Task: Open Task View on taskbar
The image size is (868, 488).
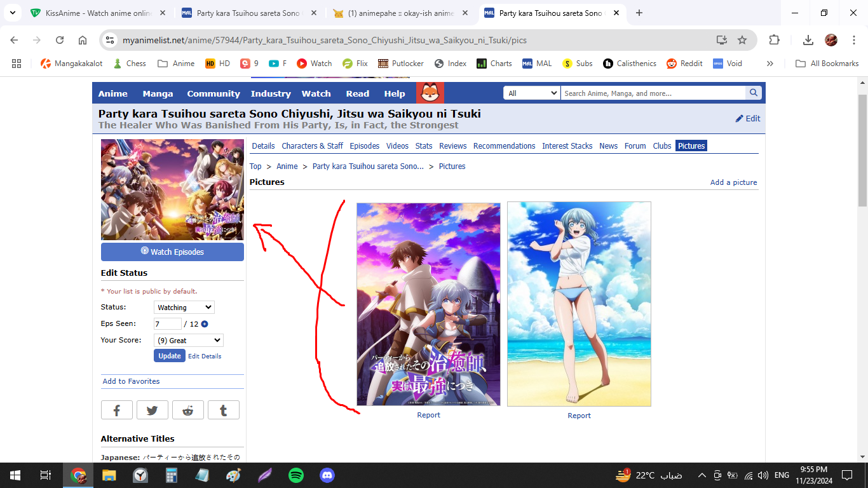Action: [46, 475]
